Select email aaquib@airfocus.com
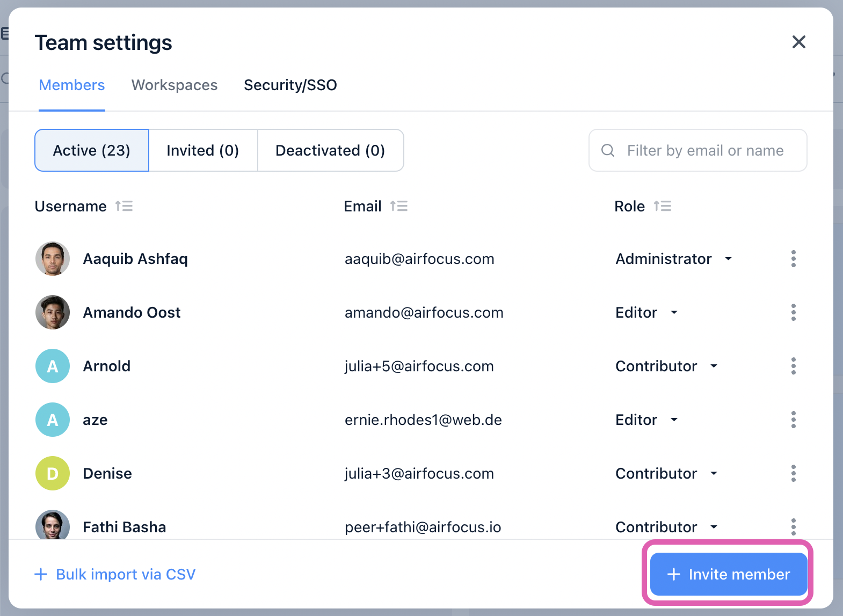 [x=419, y=259]
